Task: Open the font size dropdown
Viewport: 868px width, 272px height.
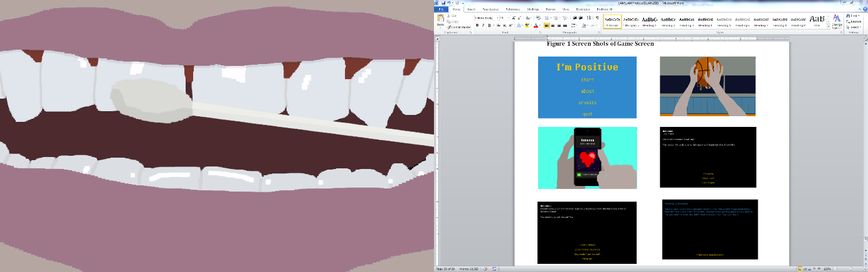Action: [x=507, y=18]
